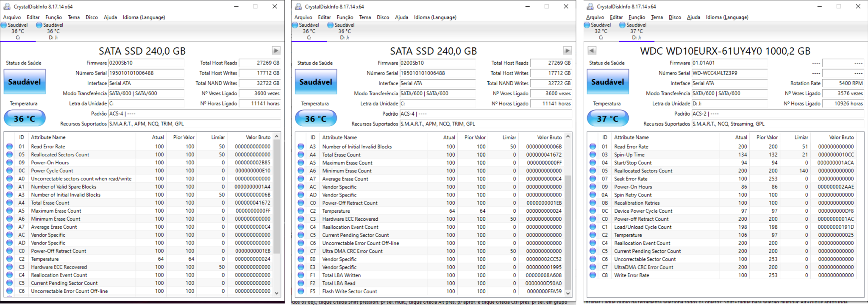Select Spin Retry Count row

click(722, 195)
